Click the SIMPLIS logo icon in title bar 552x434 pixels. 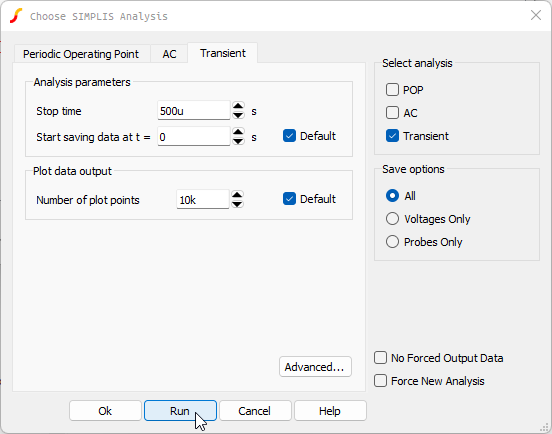(x=16, y=16)
